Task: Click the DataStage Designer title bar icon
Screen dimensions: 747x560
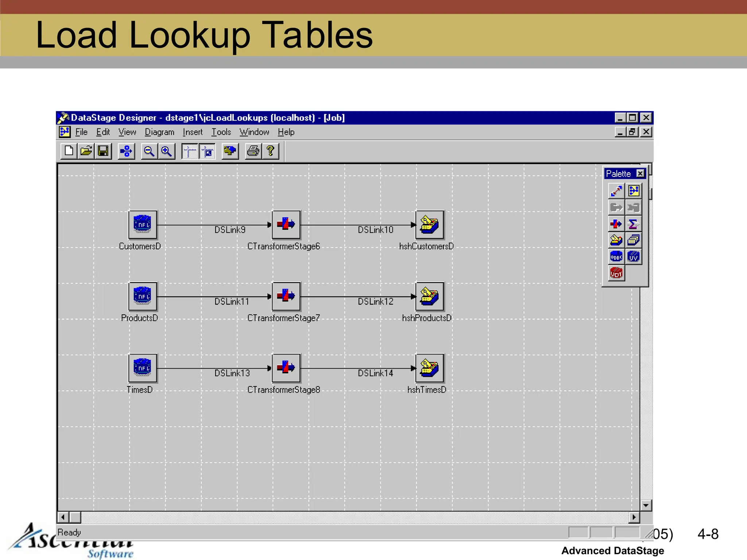Action: [63, 118]
